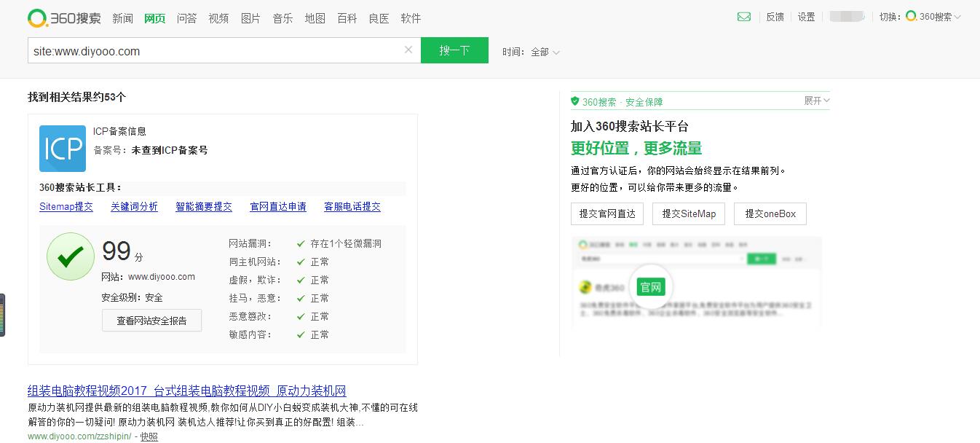Open the 视频 tab
This screenshot has width=980, height=443.
click(218, 18)
